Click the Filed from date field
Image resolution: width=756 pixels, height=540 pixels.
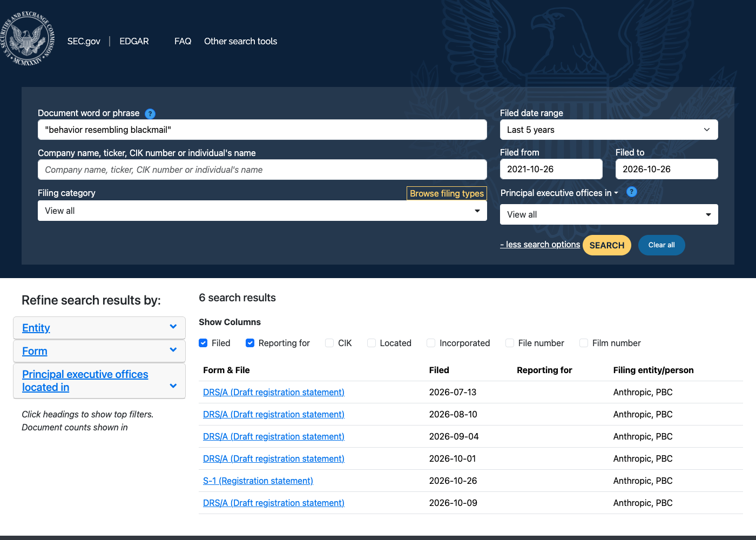(x=551, y=169)
